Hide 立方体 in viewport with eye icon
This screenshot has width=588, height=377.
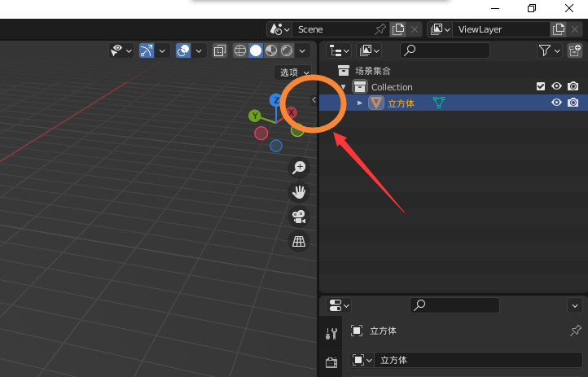556,103
